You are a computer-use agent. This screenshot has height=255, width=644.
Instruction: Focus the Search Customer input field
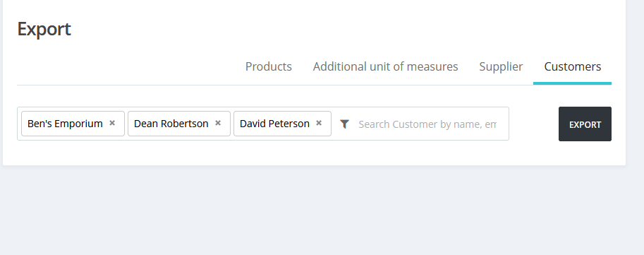427,124
